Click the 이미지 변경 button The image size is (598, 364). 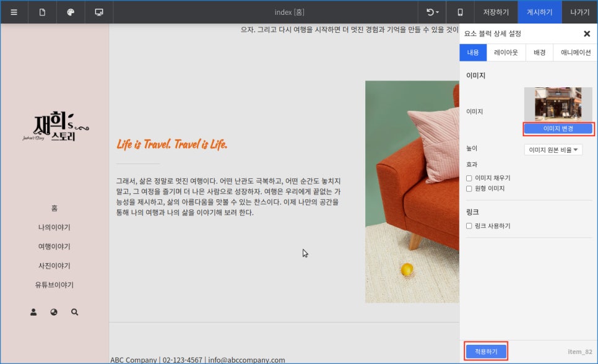558,129
